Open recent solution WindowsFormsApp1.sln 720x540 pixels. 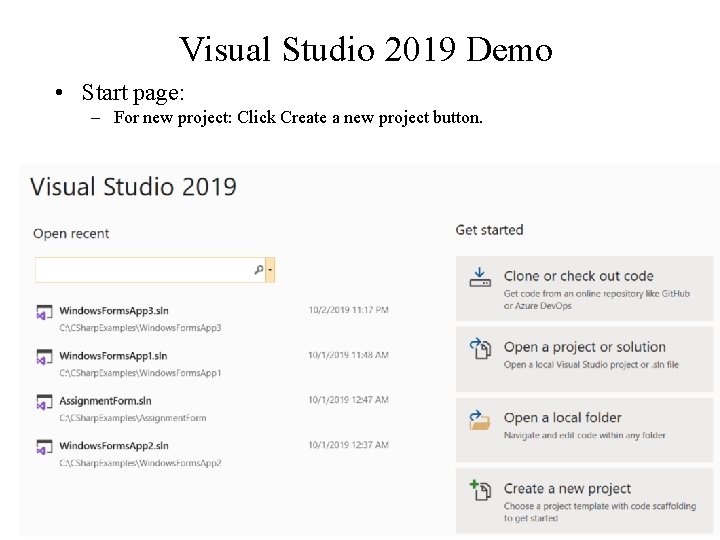113,356
